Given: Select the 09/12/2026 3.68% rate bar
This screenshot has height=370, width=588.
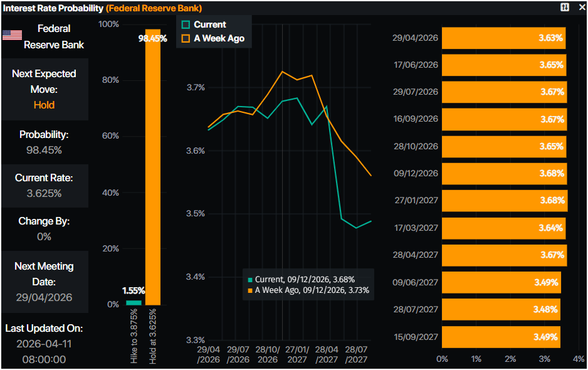Looking at the screenshot, I should [x=504, y=173].
